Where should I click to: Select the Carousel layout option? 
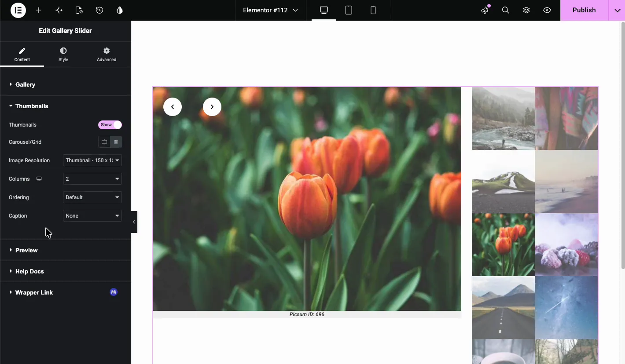(x=104, y=142)
